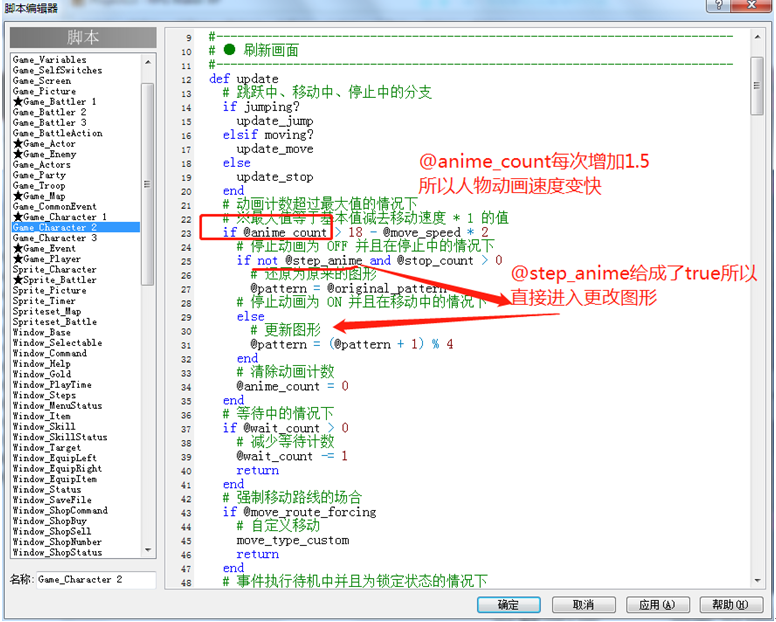Select Window_Skill script

(44, 427)
